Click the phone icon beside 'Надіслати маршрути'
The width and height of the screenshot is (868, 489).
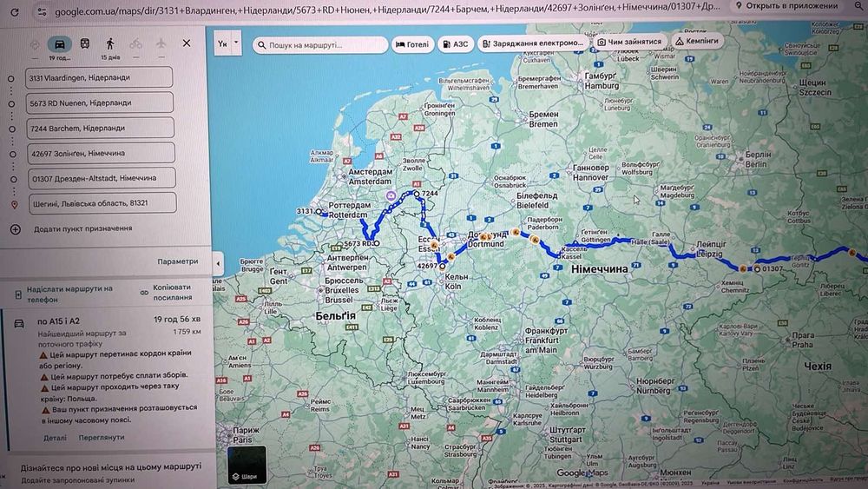click(x=18, y=294)
